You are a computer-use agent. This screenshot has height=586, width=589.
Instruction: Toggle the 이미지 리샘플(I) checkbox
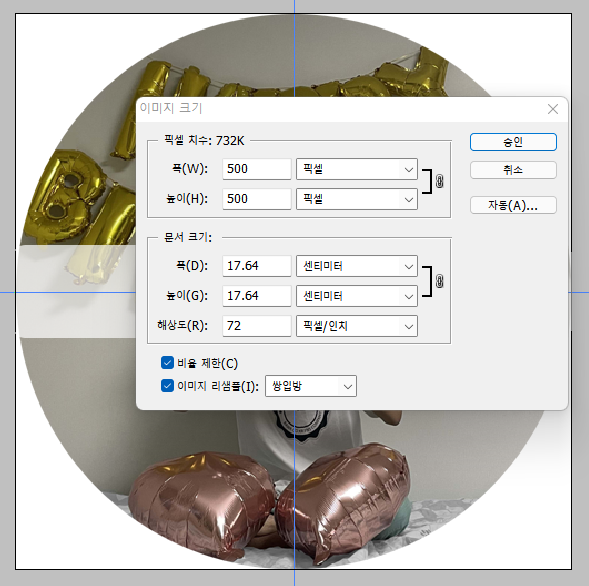(167, 385)
